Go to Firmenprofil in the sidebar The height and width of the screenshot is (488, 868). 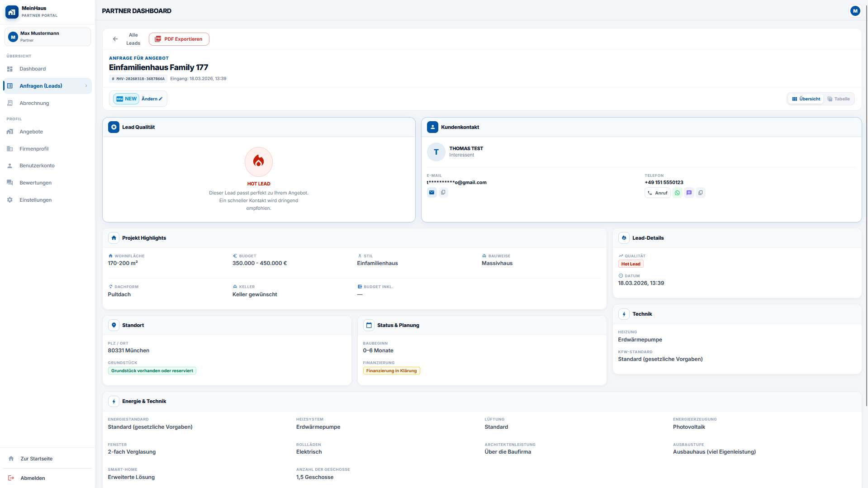(x=34, y=149)
